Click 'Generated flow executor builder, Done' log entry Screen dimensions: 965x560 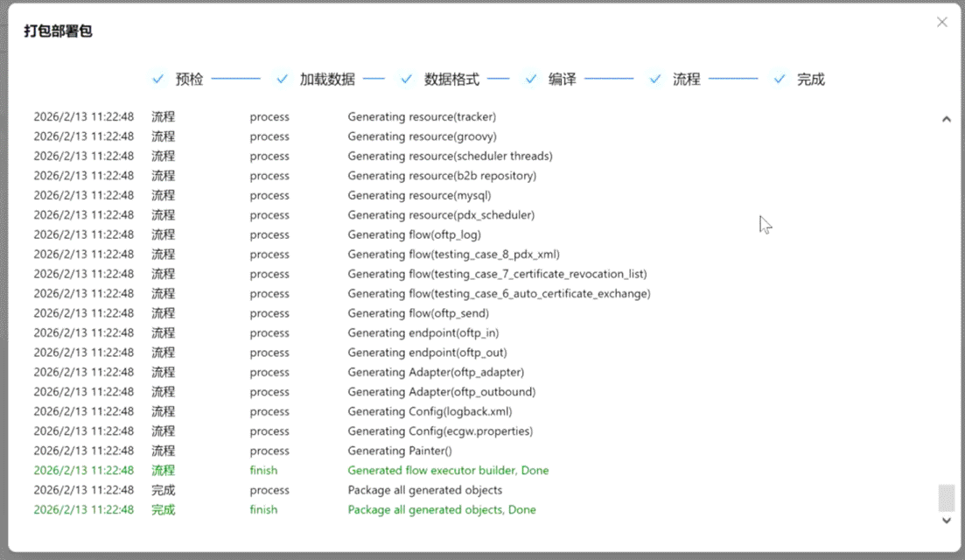(448, 471)
